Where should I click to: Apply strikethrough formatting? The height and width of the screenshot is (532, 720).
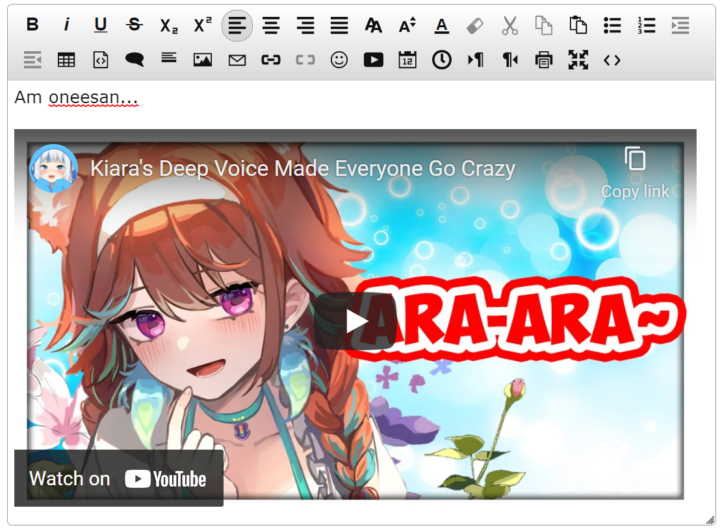tap(135, 25)
